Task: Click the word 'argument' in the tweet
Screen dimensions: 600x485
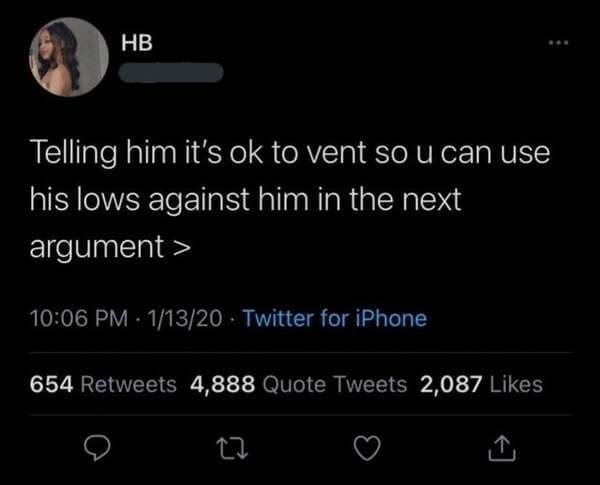Action: (97, 247)
